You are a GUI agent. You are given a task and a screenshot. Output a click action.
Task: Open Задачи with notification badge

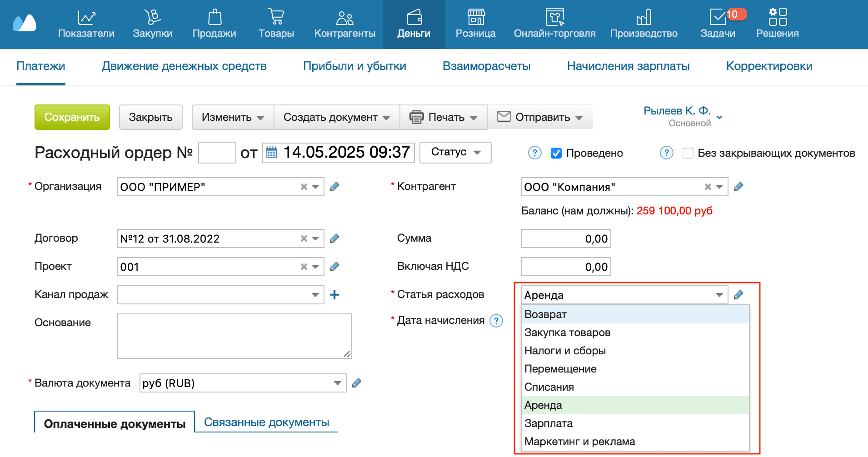coord(718,18)
